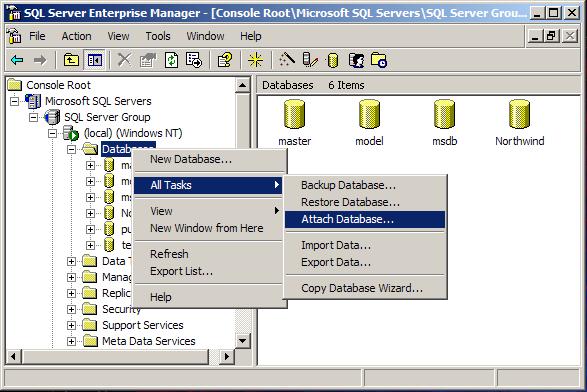The height and width of the screenshot is (392, 587).
Task: Click horizontal scrollbar left arrow
Action: (13, 356)
